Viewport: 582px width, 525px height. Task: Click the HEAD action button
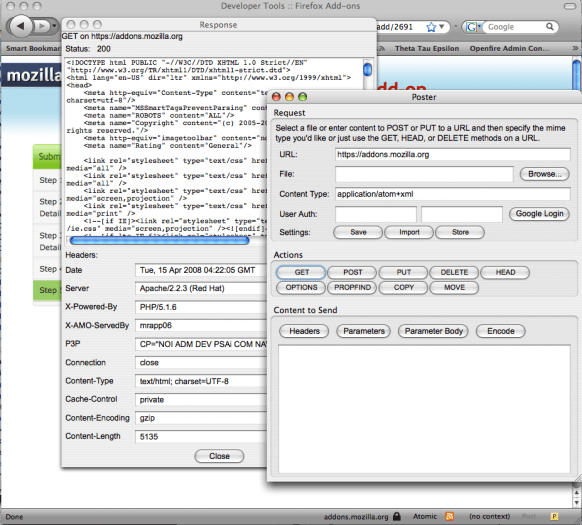coord(505,272)
